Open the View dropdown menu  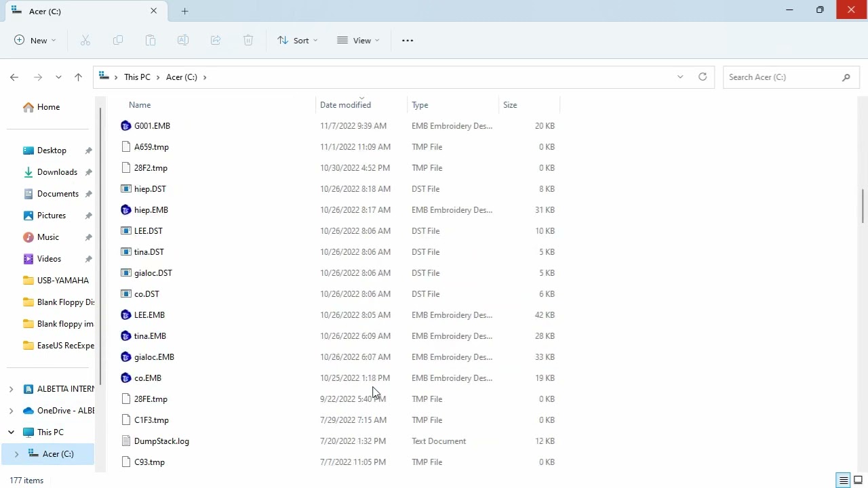pyautogui.click(x=358, y=41)
